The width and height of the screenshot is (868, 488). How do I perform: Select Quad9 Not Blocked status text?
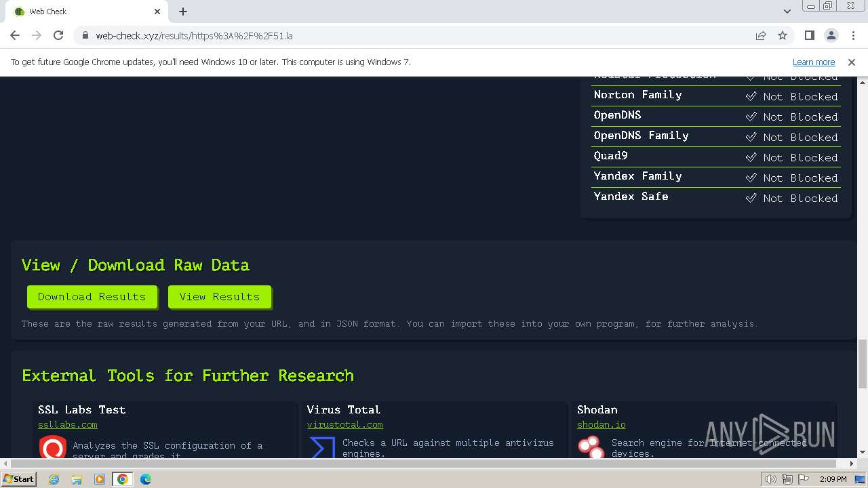click(x=800, y=157)
